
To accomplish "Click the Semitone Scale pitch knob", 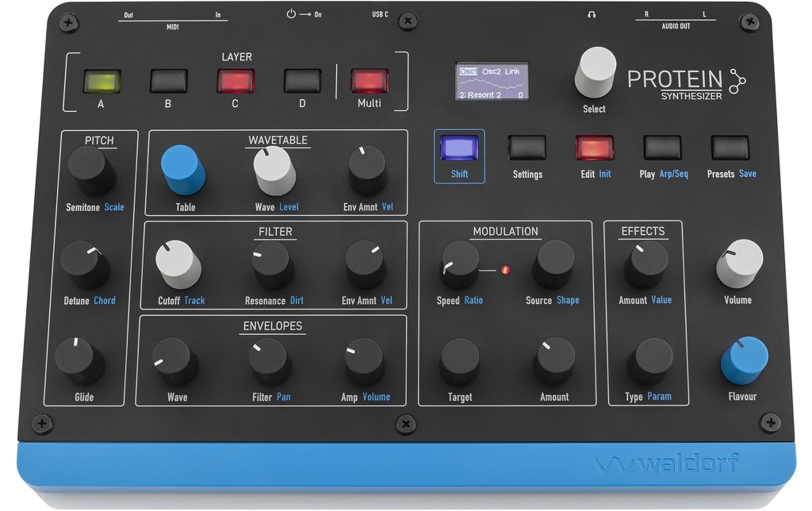I will click(90, 170).
